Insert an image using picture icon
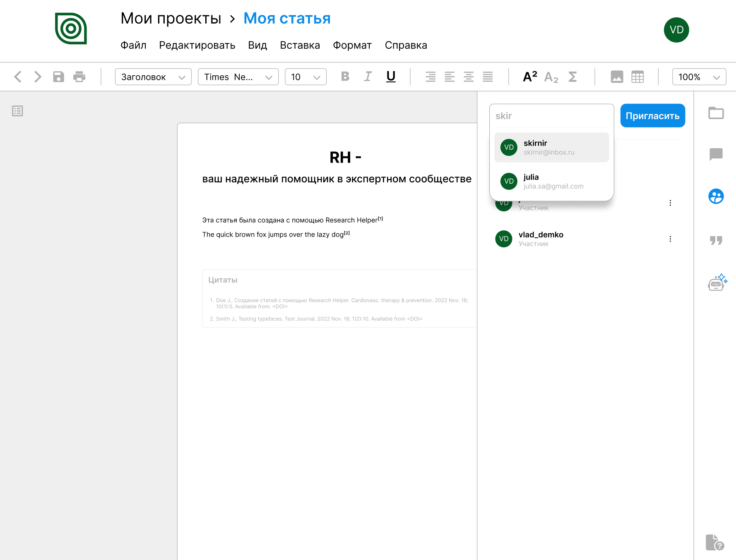Screen dimensions: 736x560 click(617, 77)
